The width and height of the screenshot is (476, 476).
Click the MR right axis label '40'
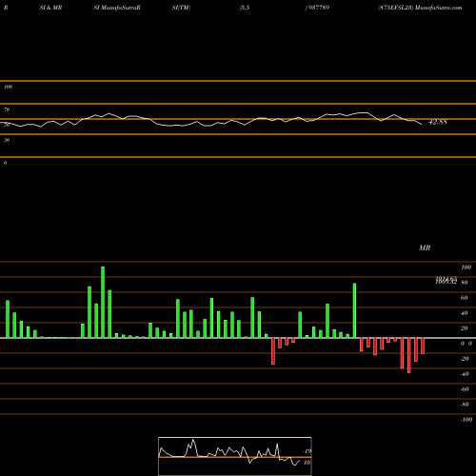[x=465, y=313]
